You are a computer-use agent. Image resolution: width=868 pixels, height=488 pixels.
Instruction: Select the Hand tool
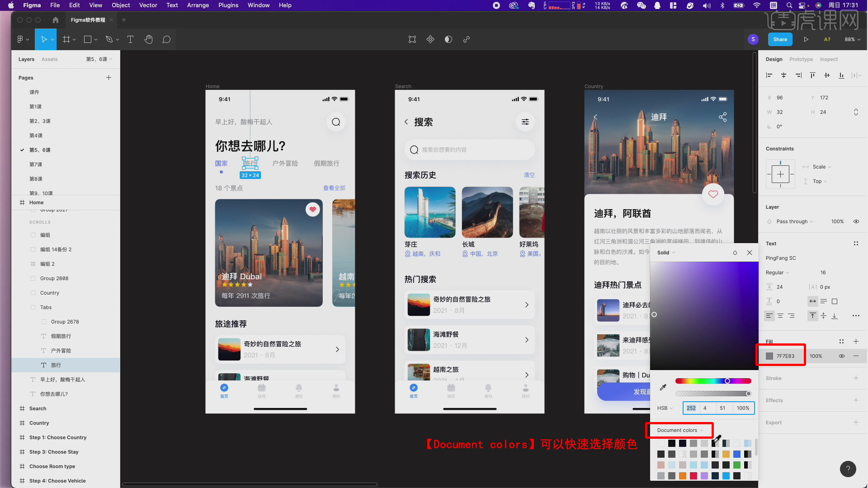tap(148, 39)
